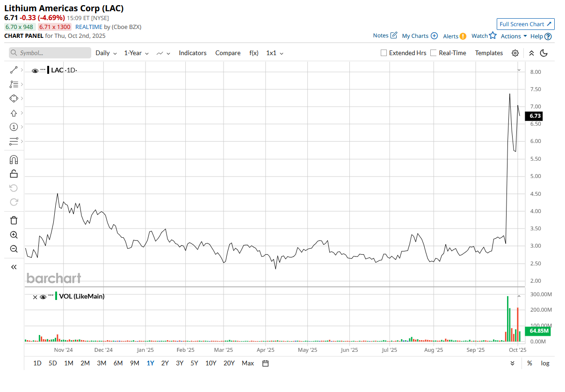Select the geometric shapes drawing tool
The image size is (565, 392).
click(14, 99)
